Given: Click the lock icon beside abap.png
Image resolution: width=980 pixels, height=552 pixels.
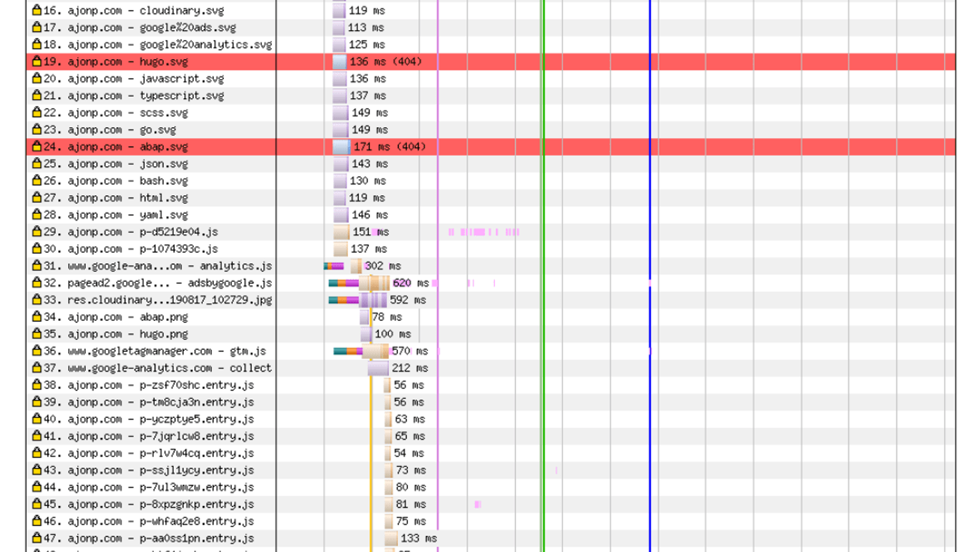Looking at the screenshot, I should tap(36, 317).
